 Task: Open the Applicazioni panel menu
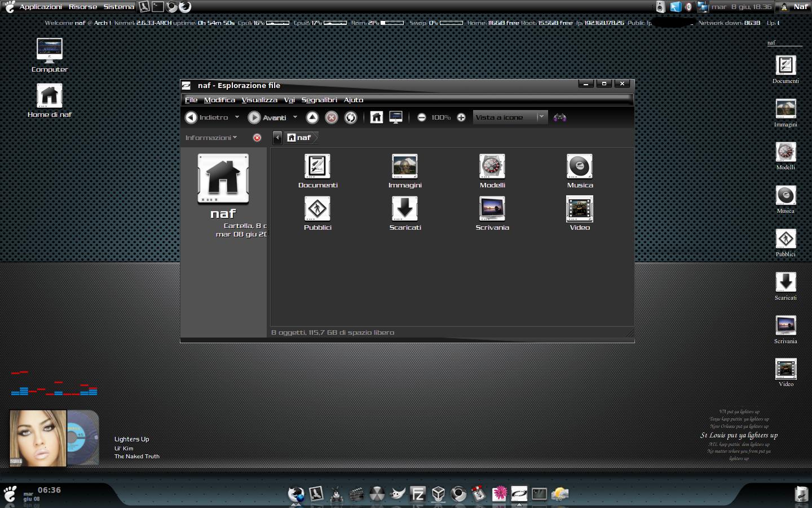(x=41, y=7)
